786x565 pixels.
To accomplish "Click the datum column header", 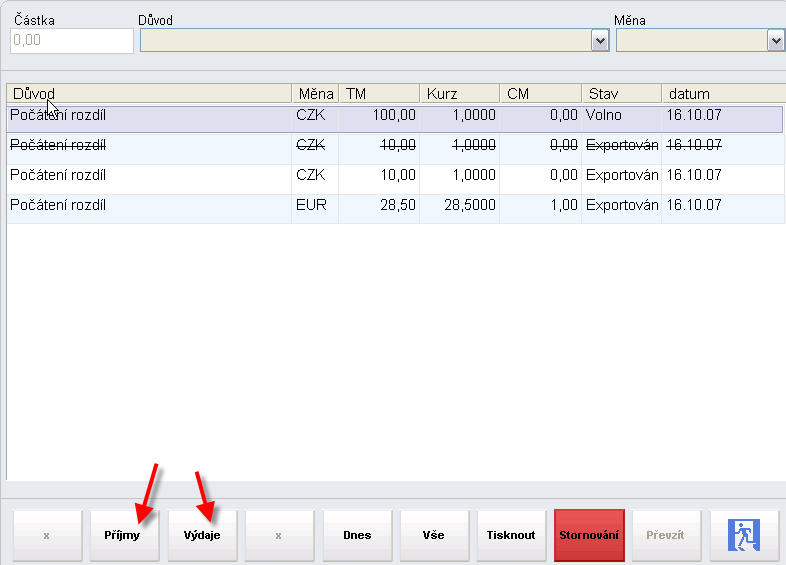I will pyautogui.click(x=724, y=94).
